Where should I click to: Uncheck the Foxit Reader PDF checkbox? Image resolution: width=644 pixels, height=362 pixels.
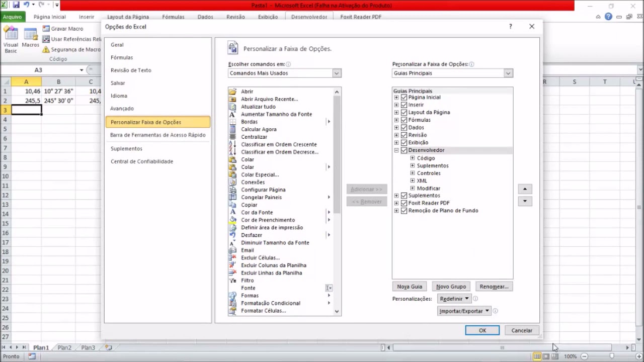click(x=404, y=203)
